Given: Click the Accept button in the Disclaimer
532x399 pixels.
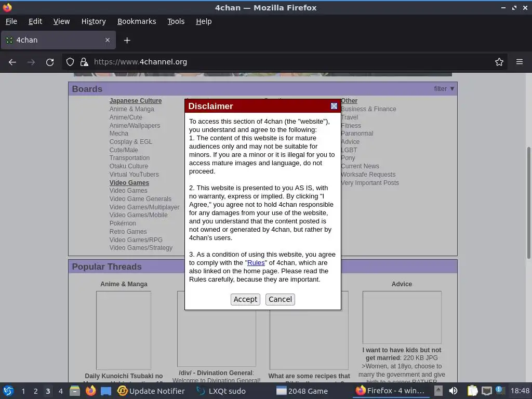Looking at the screenshot, I should [245, 299].
